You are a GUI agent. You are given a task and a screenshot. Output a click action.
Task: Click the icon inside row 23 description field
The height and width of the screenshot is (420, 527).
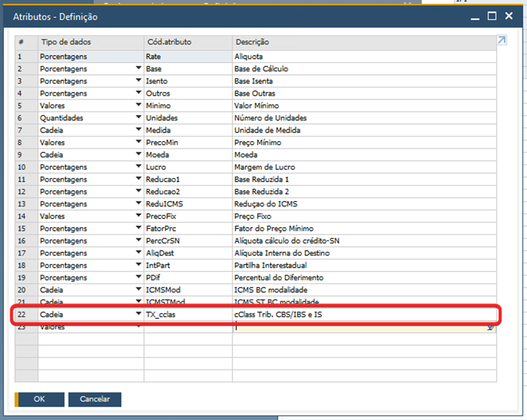491,327
